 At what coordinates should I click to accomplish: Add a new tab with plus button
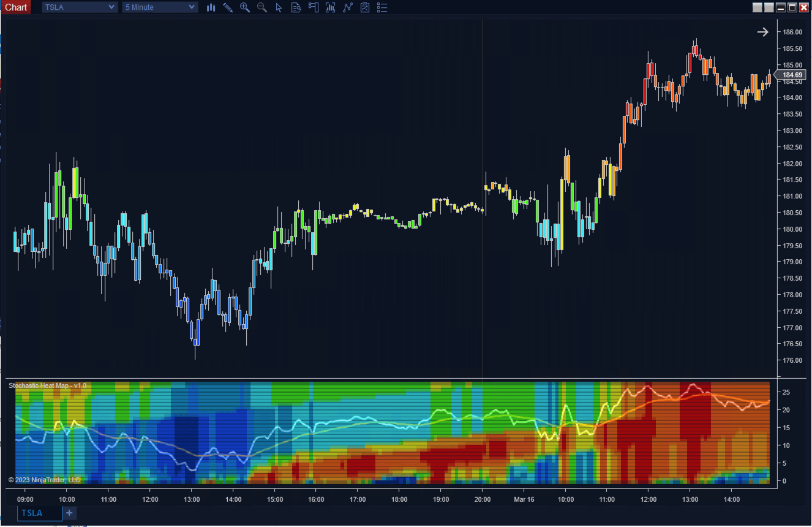(x=69, y=513)
